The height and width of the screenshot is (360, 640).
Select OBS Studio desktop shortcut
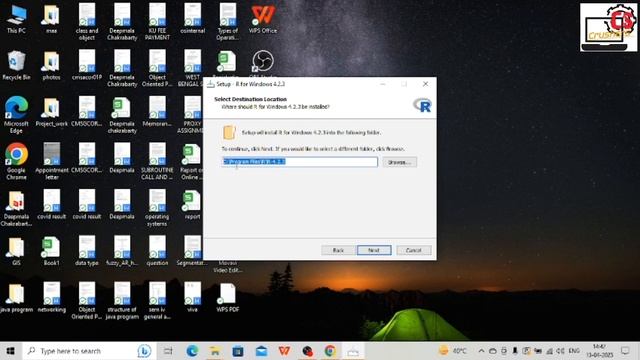263,62
